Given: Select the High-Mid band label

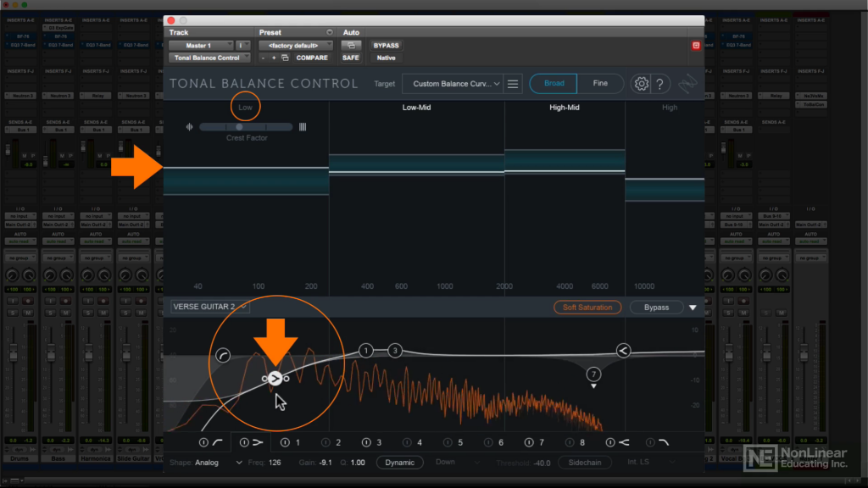Looking at the screenshot, I should [x=564, y=108].
